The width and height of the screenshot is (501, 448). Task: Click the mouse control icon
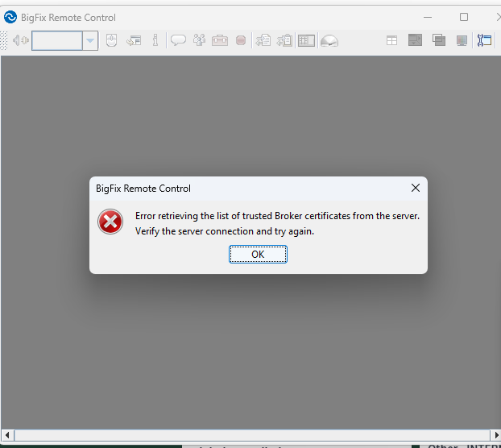click(x=112, y=40)
